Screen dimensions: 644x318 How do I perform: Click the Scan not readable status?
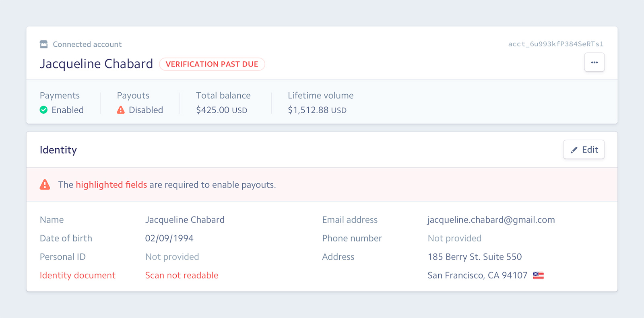tap(182, 275)
